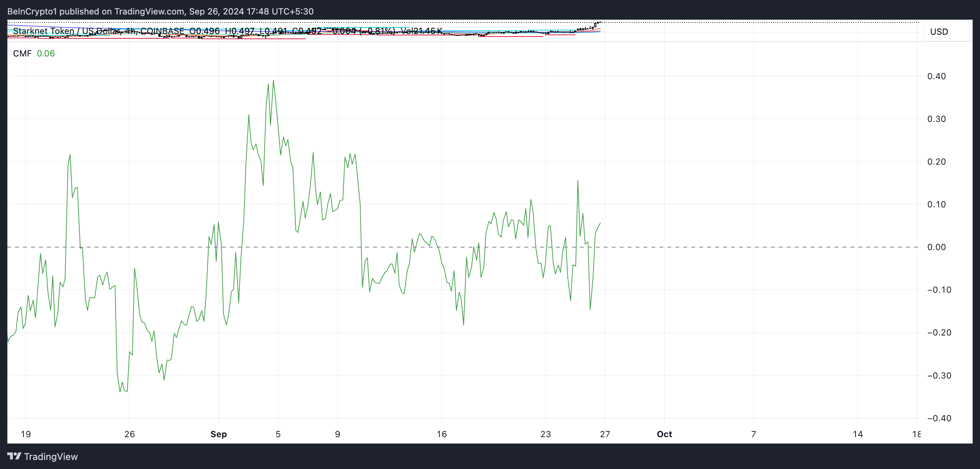Click the TradingView wordmark text
The image size is (980, 469).
pyautogui.click(x=51, y=456)
